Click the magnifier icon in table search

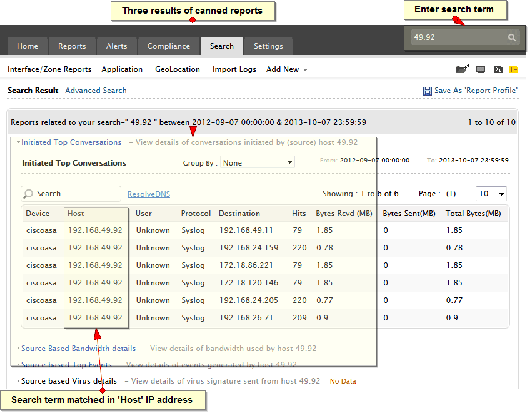tap(29, 194)
